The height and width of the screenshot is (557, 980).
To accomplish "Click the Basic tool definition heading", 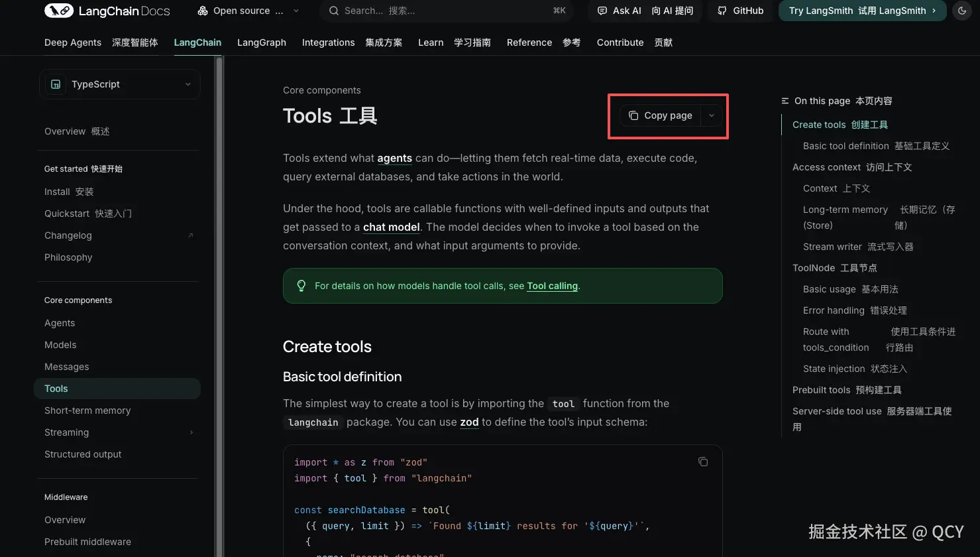I will 342,377.
